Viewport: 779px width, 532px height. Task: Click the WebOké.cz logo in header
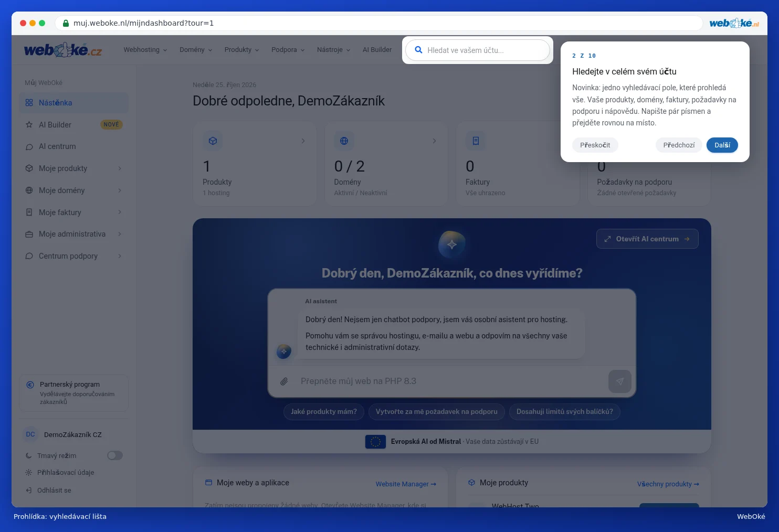pyautogui.click(x=63, y=50)
